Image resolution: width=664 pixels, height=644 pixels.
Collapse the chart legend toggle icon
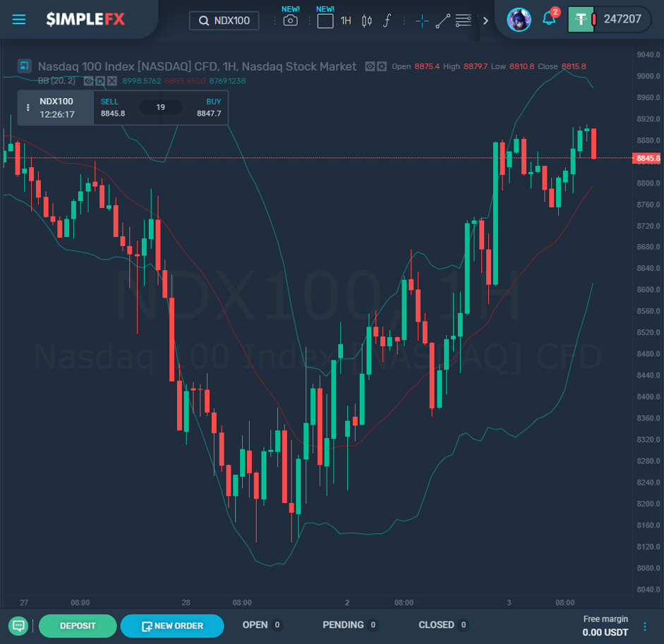[x=25, y=66]
